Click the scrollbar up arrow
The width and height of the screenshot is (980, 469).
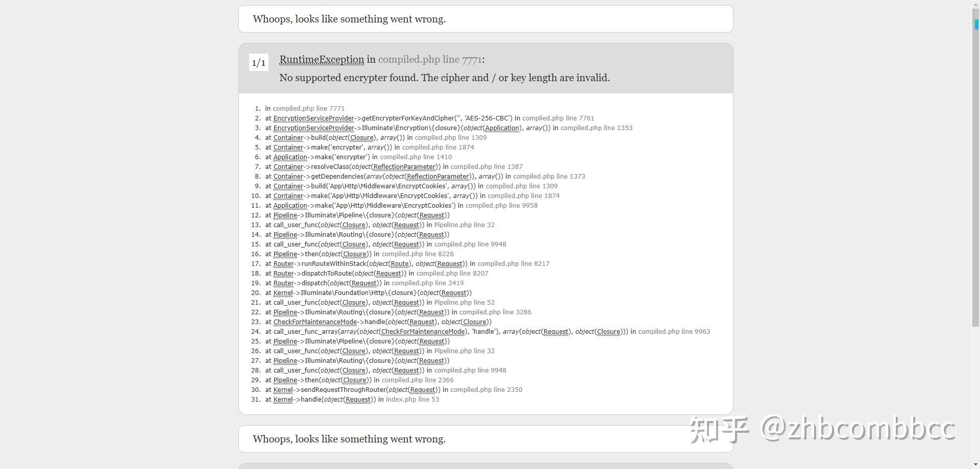click(975, 4)
